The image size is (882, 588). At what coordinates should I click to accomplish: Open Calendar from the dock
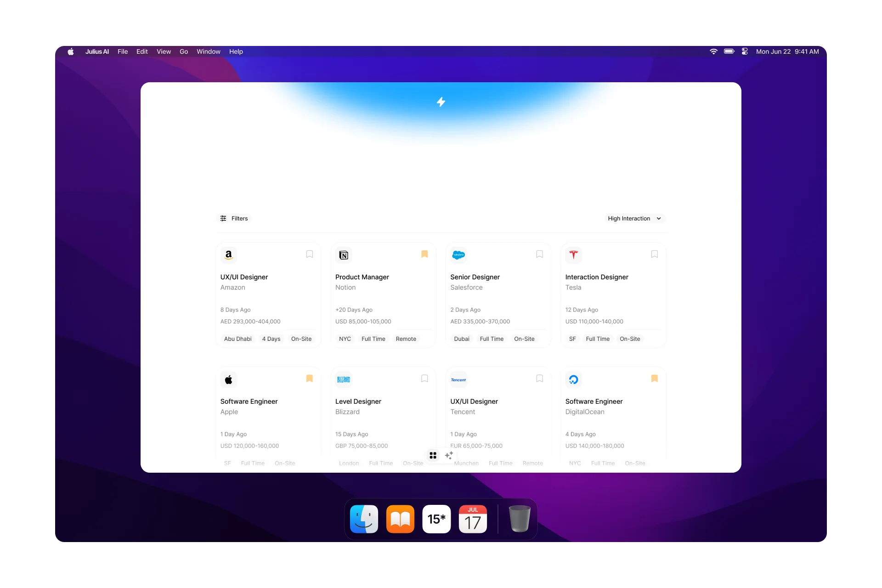473,519
